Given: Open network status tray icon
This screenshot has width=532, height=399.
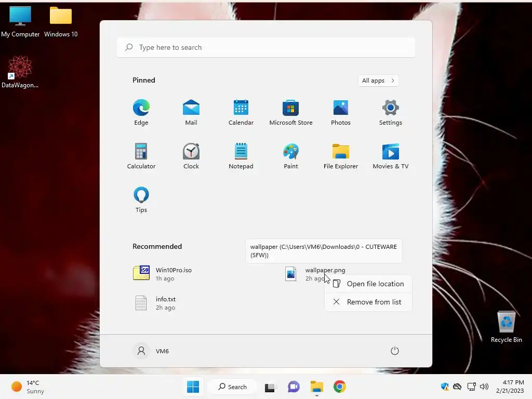Looking at the screenshot, I should [471, 387].
